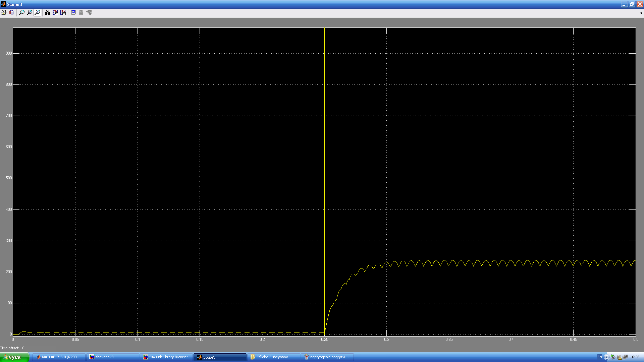Open scope Parameters dialog
Image resolution: width=644 pixels, height=362 pixels.
coord(11,12)
